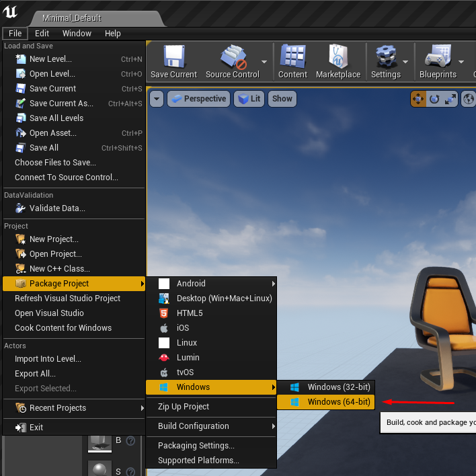Open the Settings dropdown arrow

pos(405,62)
